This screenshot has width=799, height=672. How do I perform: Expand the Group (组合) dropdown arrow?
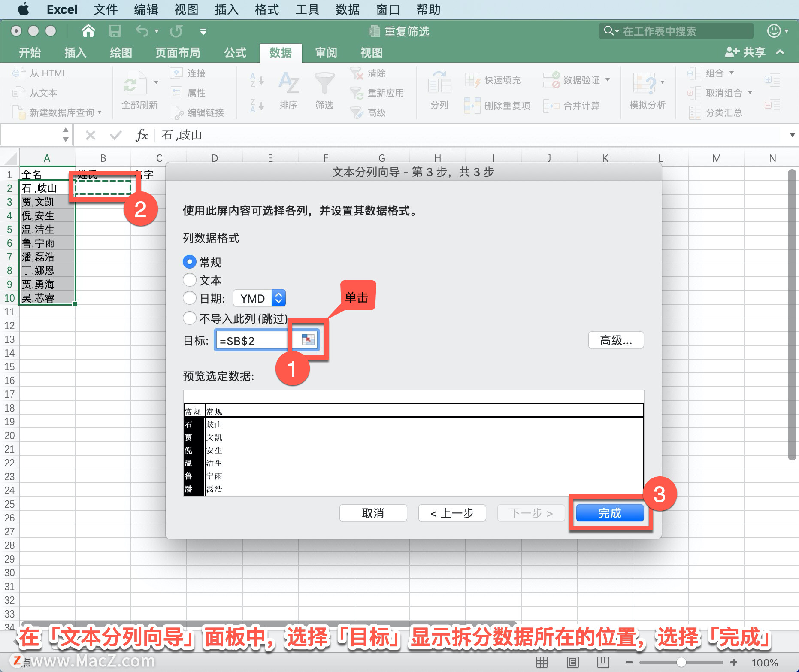coord(732,73)
